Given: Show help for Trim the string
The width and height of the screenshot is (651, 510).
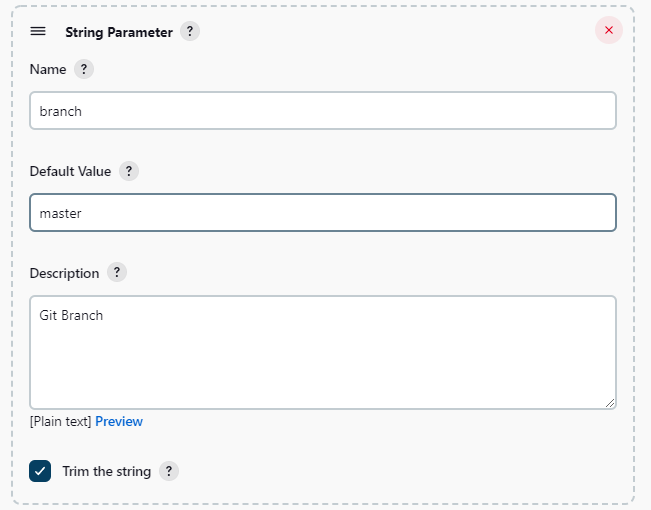Looking at the screenshot, I should point(169,471).
